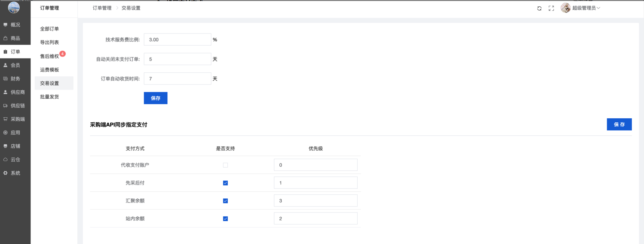Click the logo avatar at top left
Screen dimensions: 644x244
(x=14, y=7)
